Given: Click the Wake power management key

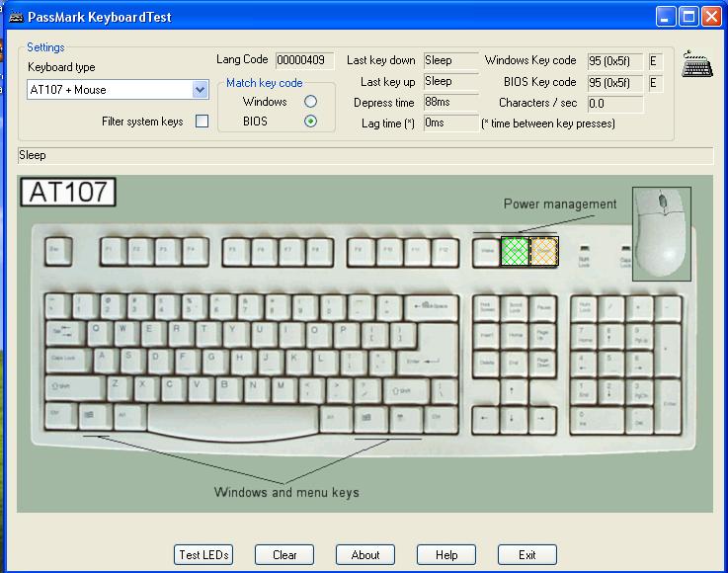Looking at the screenshot, I should pyautogui.click(x=487, y=251).
